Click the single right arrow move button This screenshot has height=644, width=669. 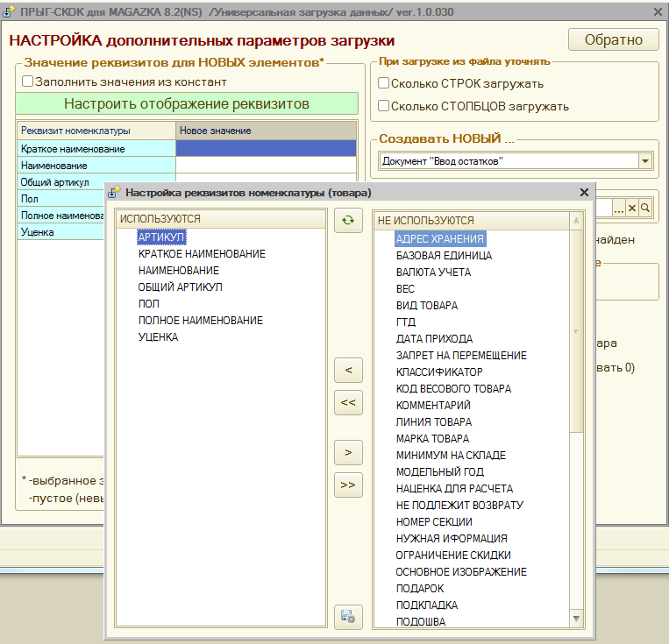[348, 452]
